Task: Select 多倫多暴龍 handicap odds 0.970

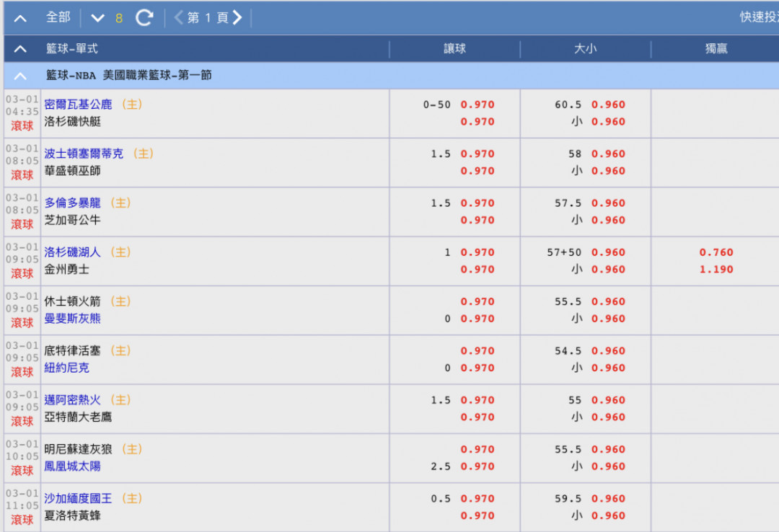Action: pos(477,203)
